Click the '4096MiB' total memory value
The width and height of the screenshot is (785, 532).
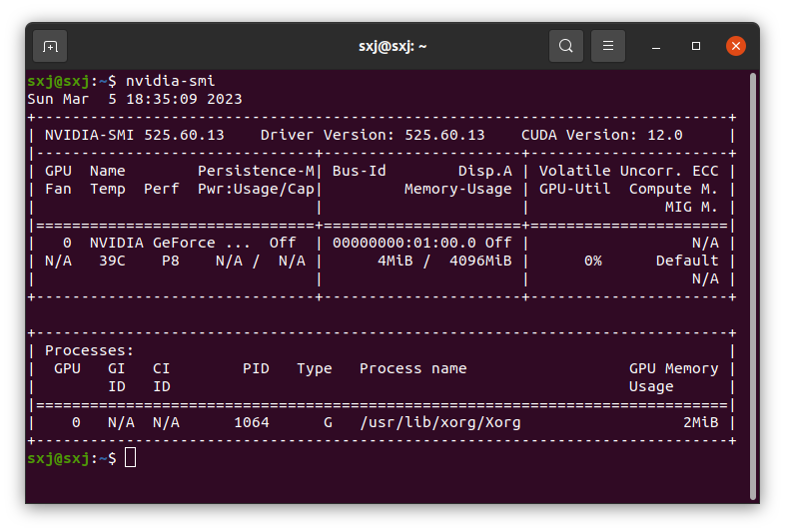point(480,262)
